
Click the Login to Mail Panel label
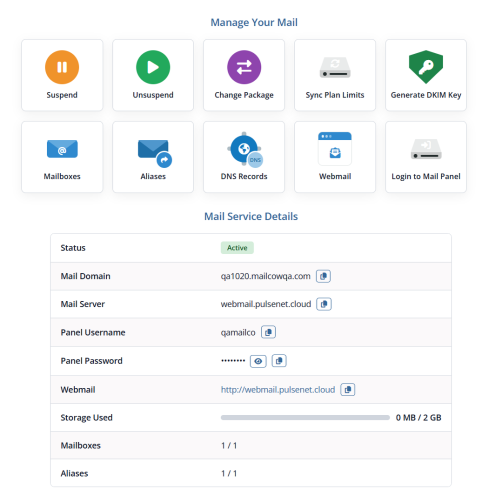click(426, 176)
